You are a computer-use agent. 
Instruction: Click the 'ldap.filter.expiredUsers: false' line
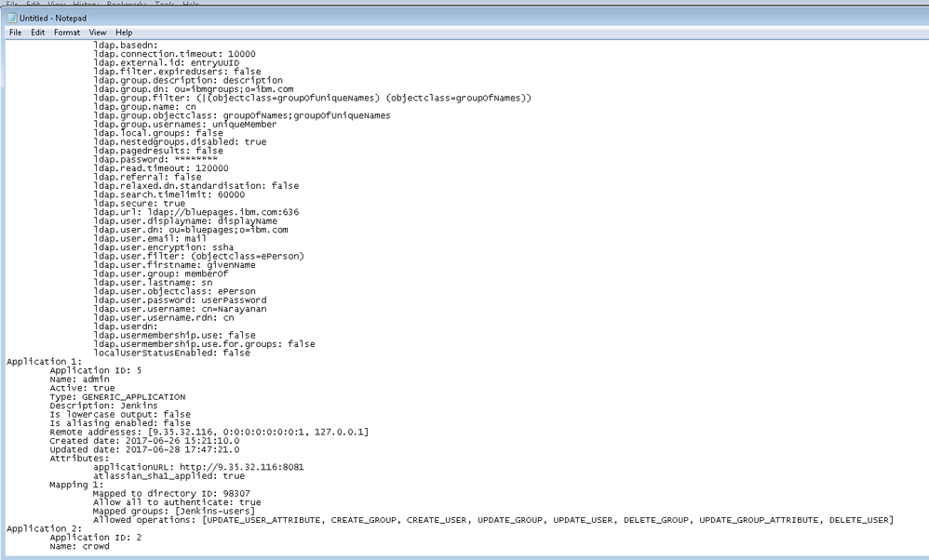coord(177,72)
